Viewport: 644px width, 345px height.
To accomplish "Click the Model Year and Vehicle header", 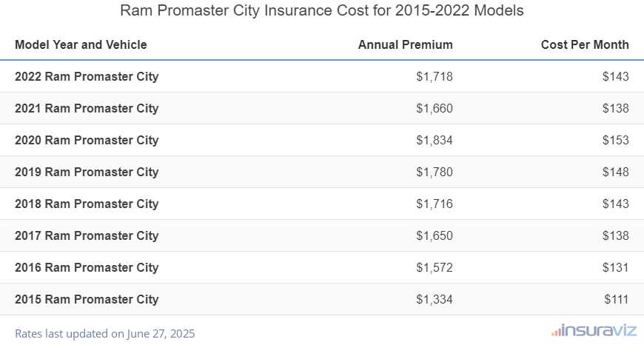I will pos(81,44).
